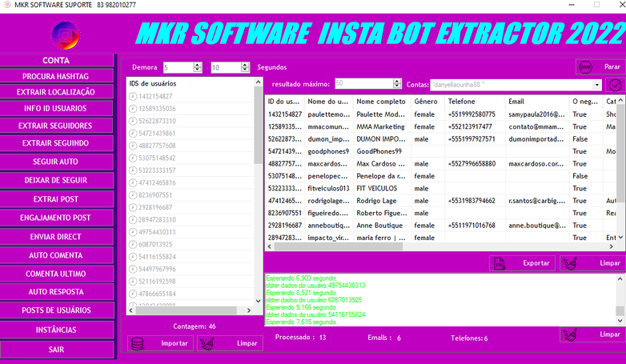Click the stop sign icon beside Parar
626x364 pixels.
tap(585, 67)
